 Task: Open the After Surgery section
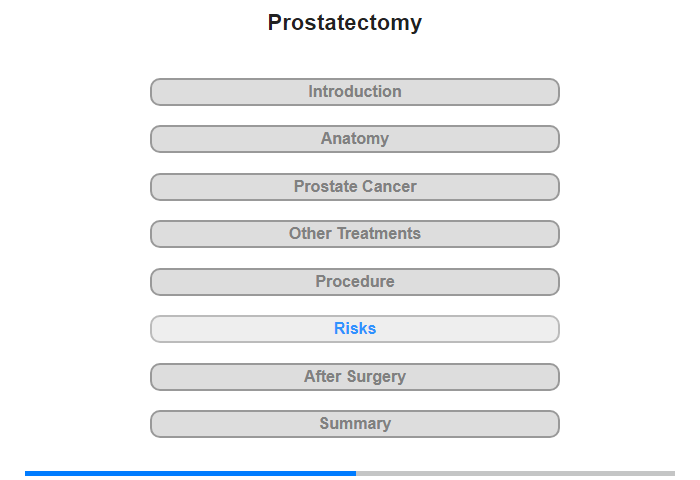[354, 377]
